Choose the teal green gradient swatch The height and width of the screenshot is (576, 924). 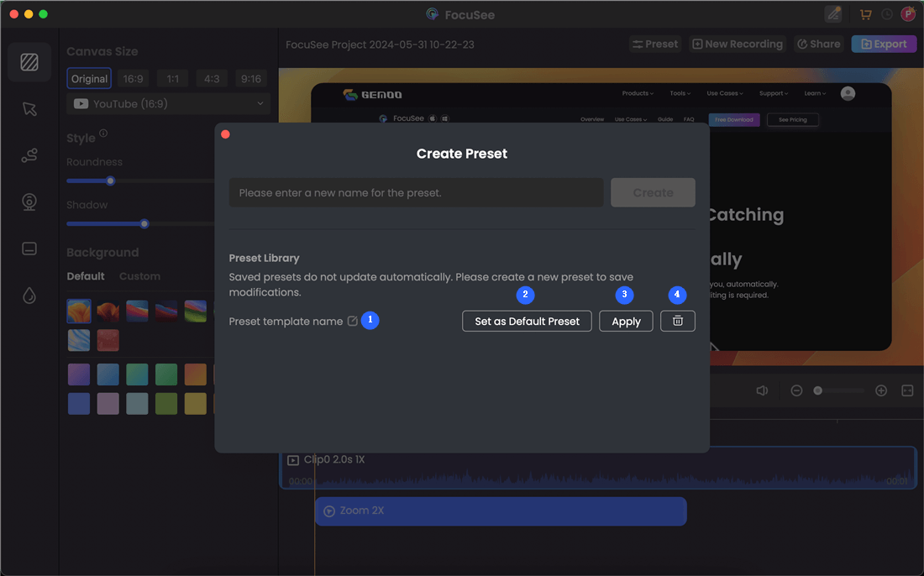(x=137, y=374)
